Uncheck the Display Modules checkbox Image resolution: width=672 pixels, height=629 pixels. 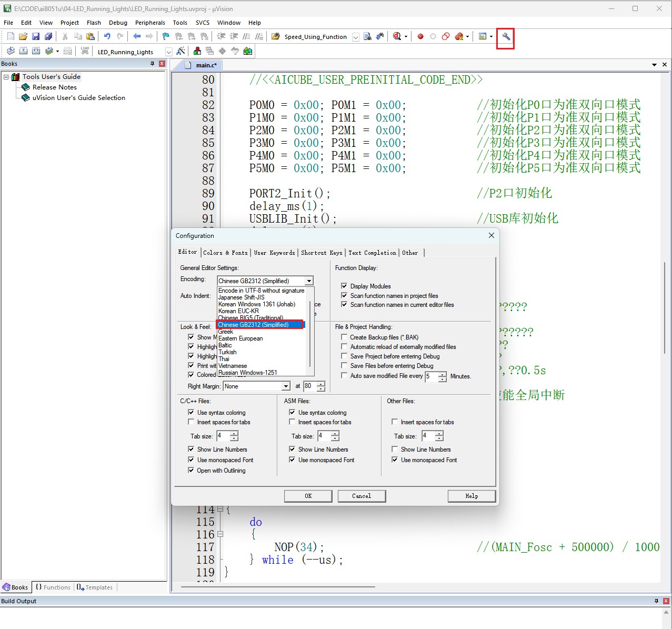344,286
